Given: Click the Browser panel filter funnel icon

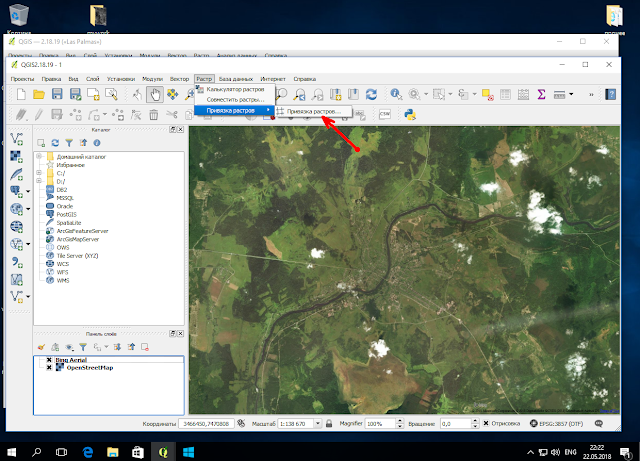Looking at the screenshot, I should (69, 143).
